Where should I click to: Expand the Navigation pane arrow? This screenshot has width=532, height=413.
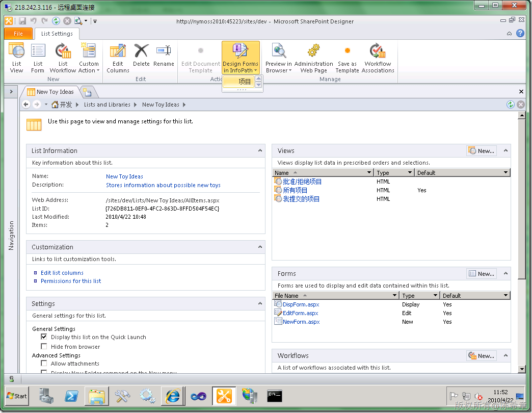coord(11,92)
